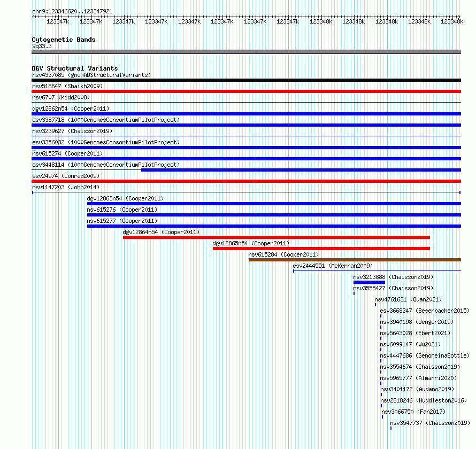This screenshot has height=449, width=476.
Task: Open nsv6099147 (Wu2021) label
Action: tap(410, 344)
